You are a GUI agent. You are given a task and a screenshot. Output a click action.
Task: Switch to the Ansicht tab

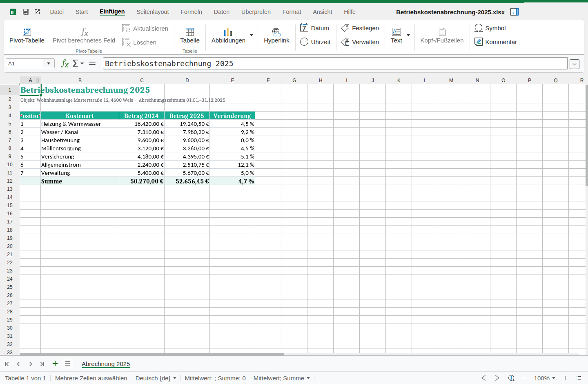coord(323,12)
